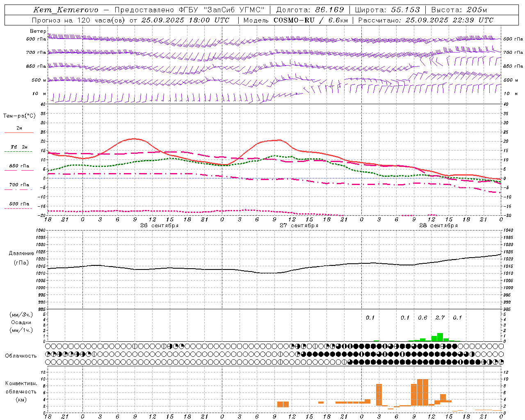
Task: Click the Kem_Kemerovo station title
Action: tap(66, 10)
